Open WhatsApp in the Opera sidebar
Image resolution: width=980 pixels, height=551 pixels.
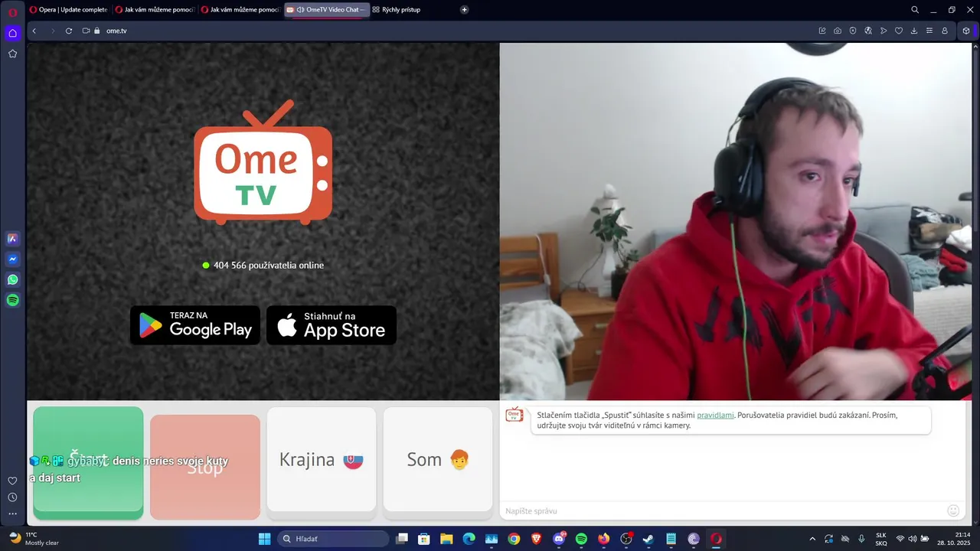click(12, 280)
